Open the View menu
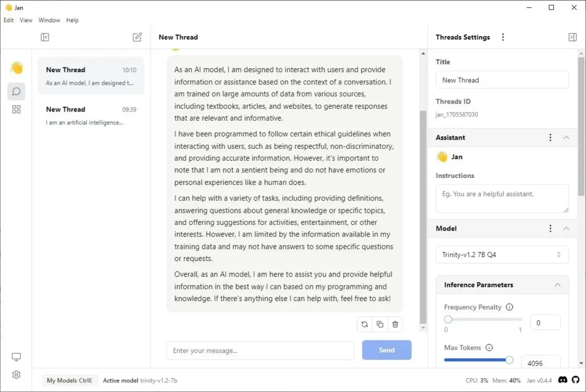 pyautogui.click(x=26, y=20)
